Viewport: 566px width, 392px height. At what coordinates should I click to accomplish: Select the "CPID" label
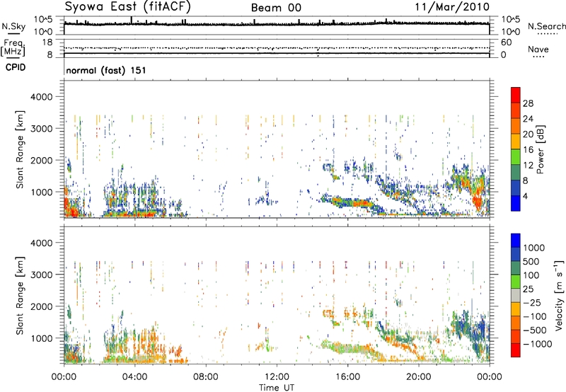click(15, 67)
